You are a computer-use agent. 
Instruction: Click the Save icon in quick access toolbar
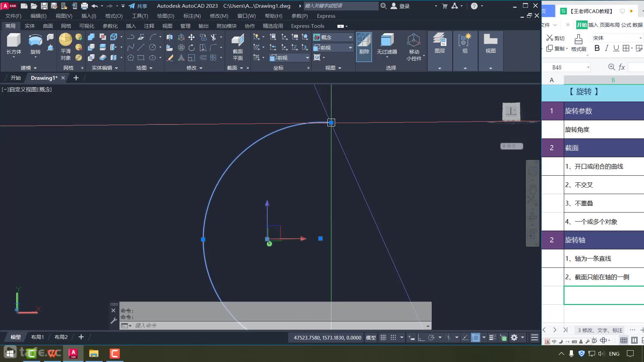(x=44, y=6)
